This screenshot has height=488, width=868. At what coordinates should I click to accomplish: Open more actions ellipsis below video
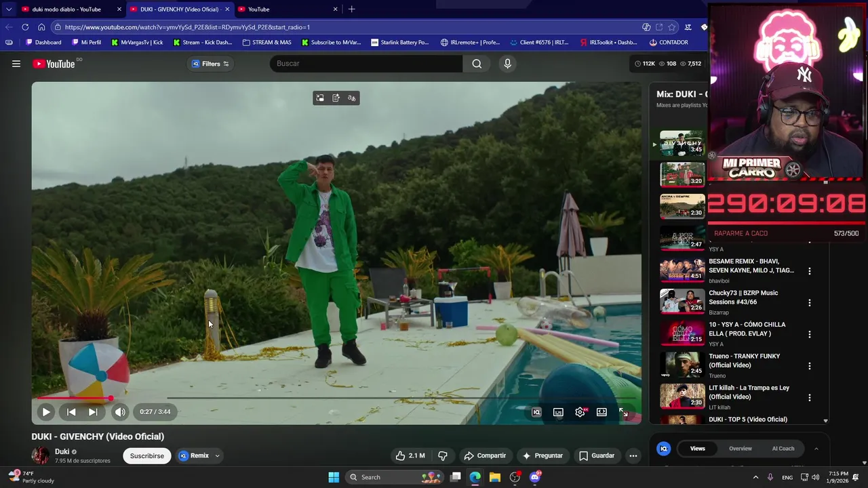tap(633, 455)
